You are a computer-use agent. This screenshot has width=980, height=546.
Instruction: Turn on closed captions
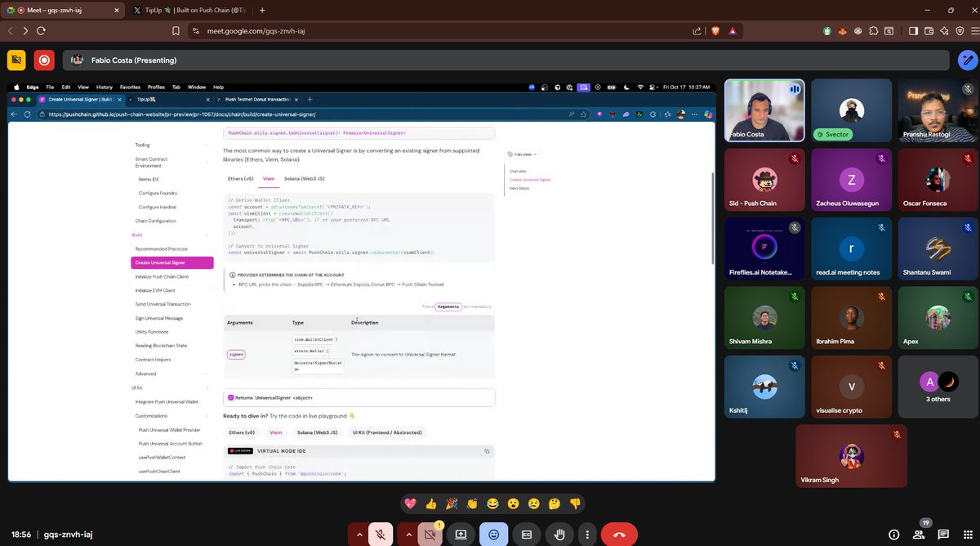pos(527,535)
